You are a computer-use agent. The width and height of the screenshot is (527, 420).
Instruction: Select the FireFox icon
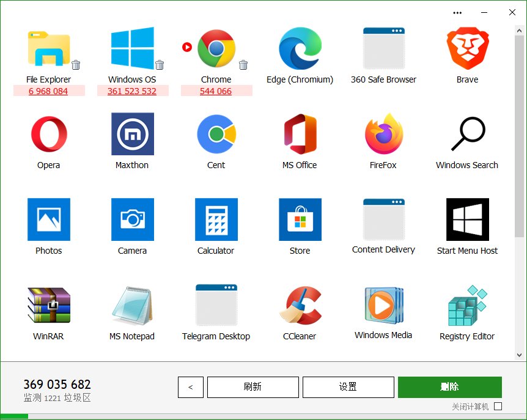pyautogui.click(x=384, y=134)
